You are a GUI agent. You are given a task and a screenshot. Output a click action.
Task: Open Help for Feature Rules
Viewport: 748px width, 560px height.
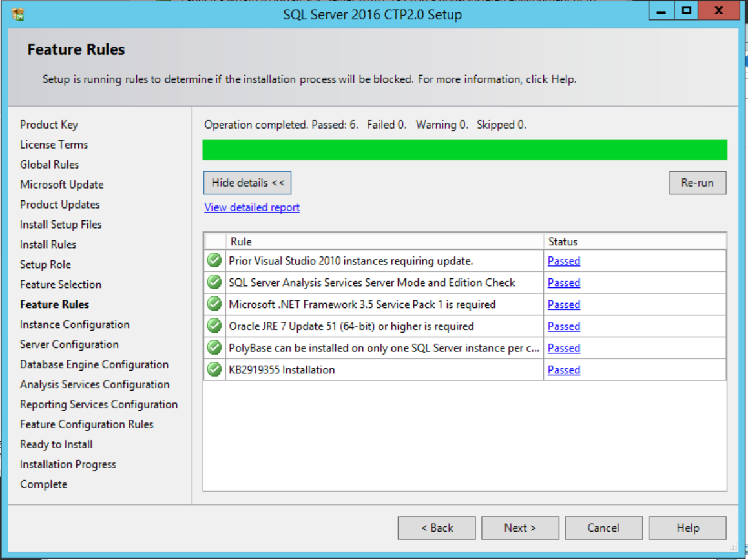pyautogui.click(x=687, y=528)
